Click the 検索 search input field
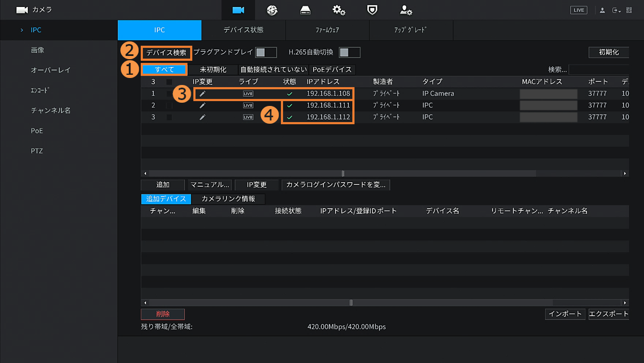Image resolution: width=644 pixels, height=363 pixels. 598,69
